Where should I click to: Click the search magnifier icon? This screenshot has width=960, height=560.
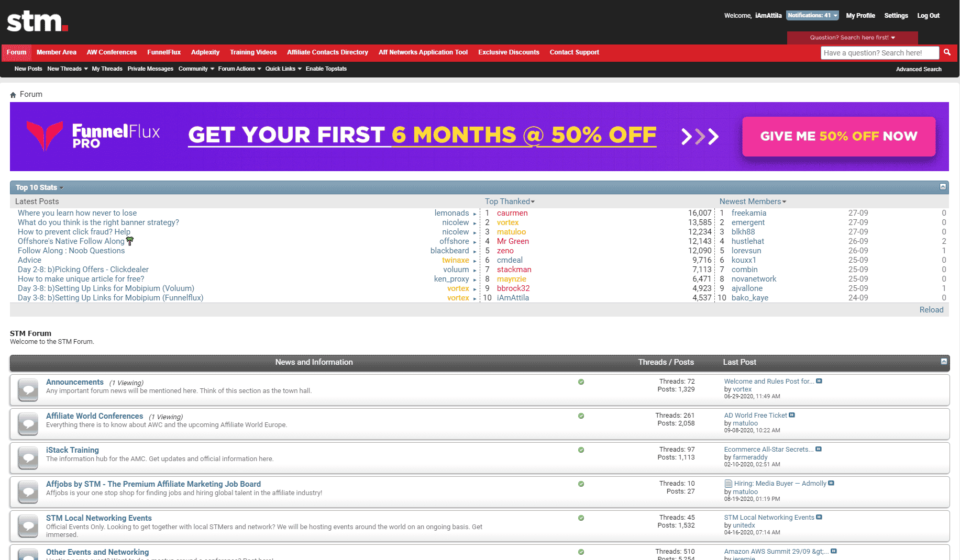click(947, 52)
